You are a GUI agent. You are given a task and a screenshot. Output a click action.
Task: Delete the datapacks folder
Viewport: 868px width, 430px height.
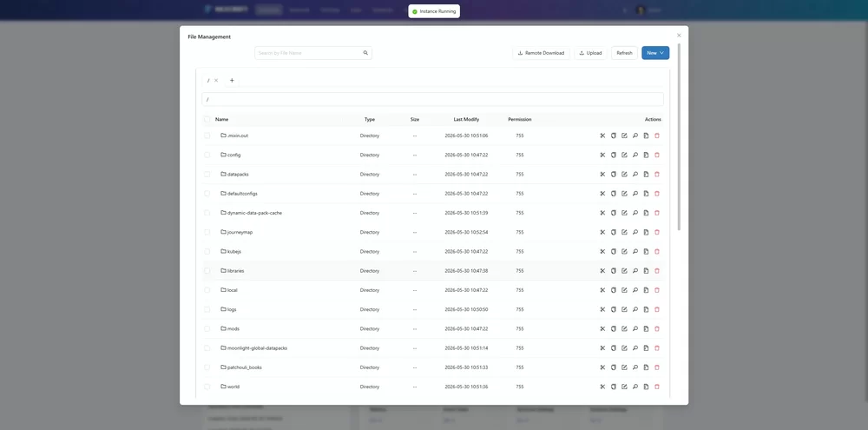tap(657, 174)
